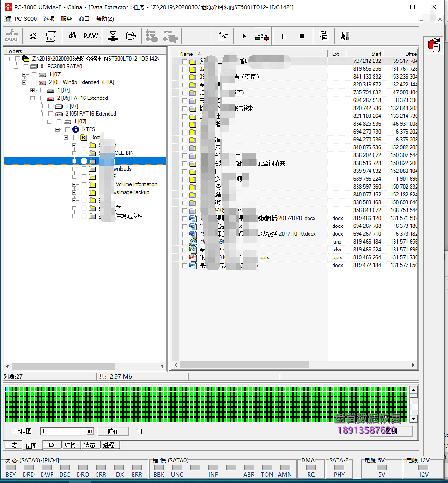This screenshot has height=483, width=448.
Task: Switch to the 结构 tab
Action: (x=70, y=445)
